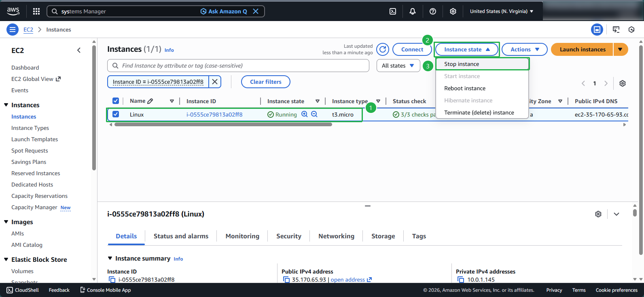Choose Stop instance from menu
The image size is (644, 297).
(x=483, y=64)
